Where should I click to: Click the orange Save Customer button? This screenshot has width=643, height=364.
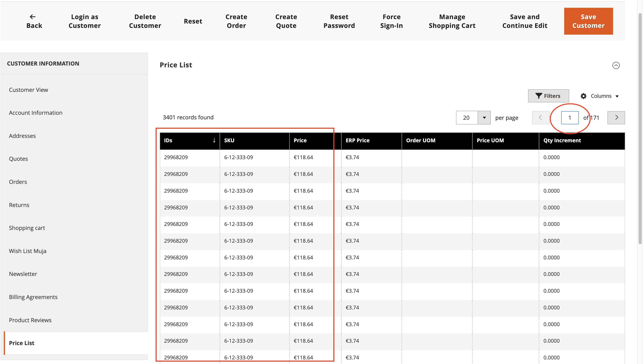pyautogui.click(x=588, y=21)
